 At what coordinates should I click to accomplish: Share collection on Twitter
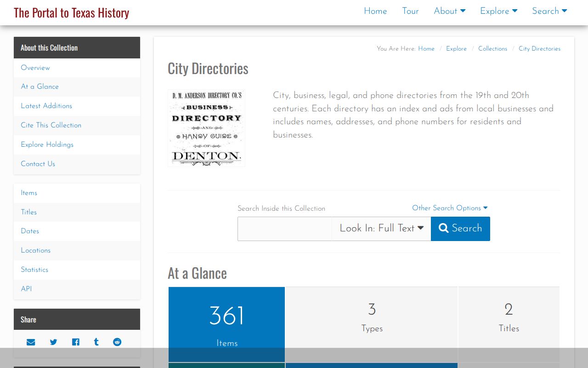(54, 342)
